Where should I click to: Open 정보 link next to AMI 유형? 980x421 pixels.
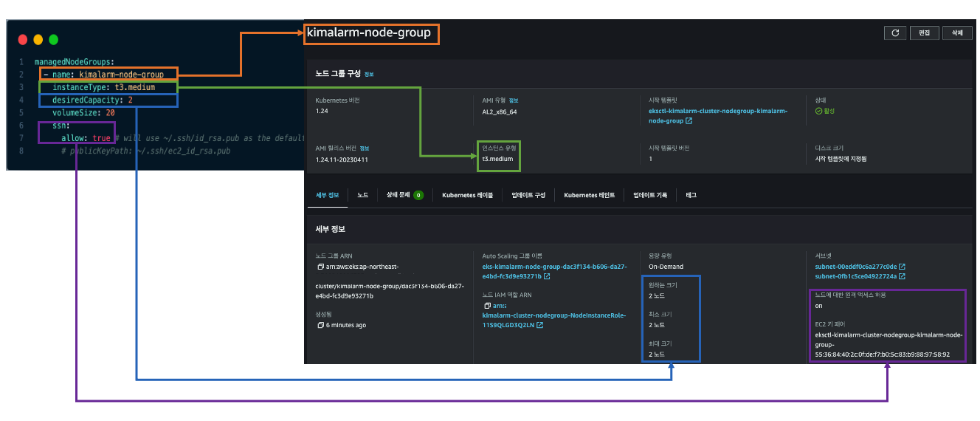[514, 100]
